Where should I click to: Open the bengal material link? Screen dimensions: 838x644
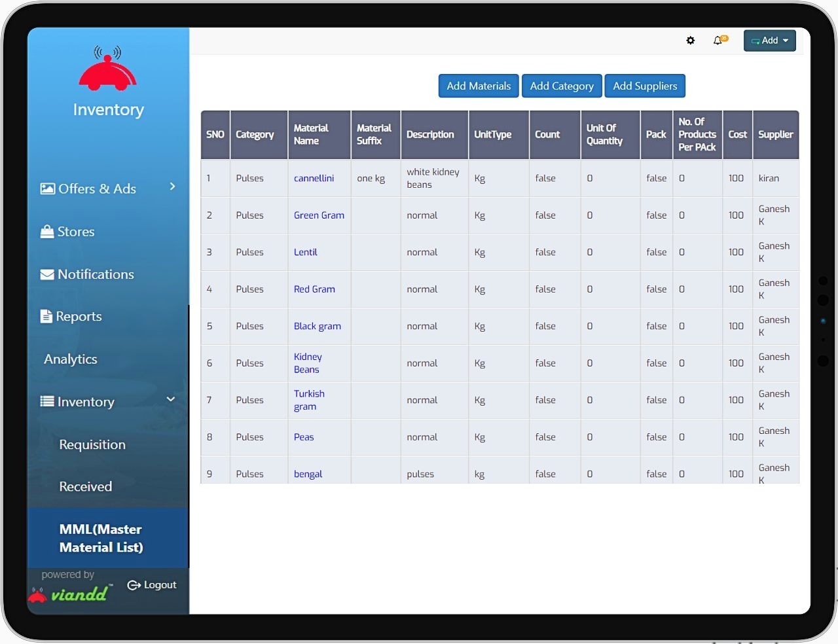[x=308, y=474]
